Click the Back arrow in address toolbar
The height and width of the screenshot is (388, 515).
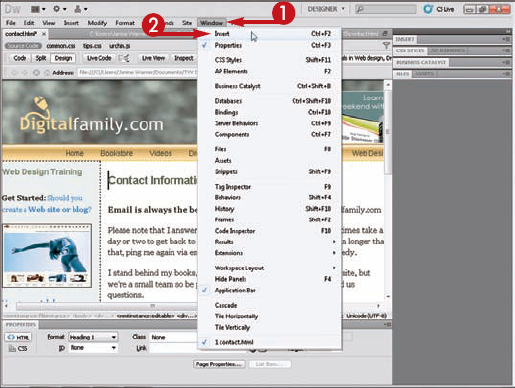point(14,72)
